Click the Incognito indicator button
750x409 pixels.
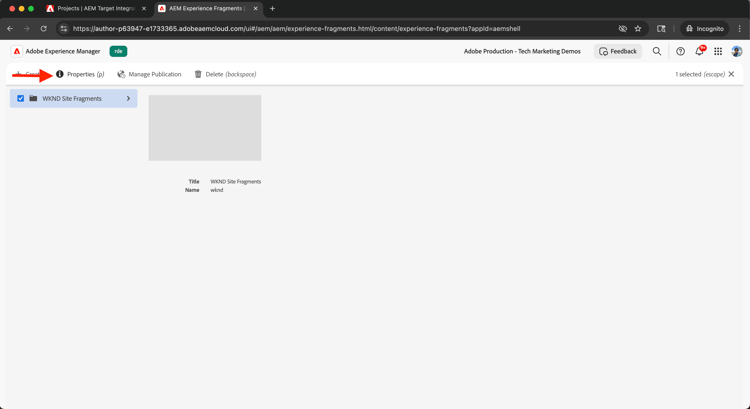coord(705,29)
